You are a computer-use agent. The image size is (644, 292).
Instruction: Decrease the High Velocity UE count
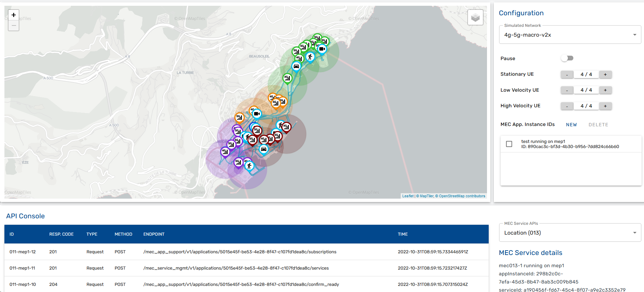[x=567, y=106]
